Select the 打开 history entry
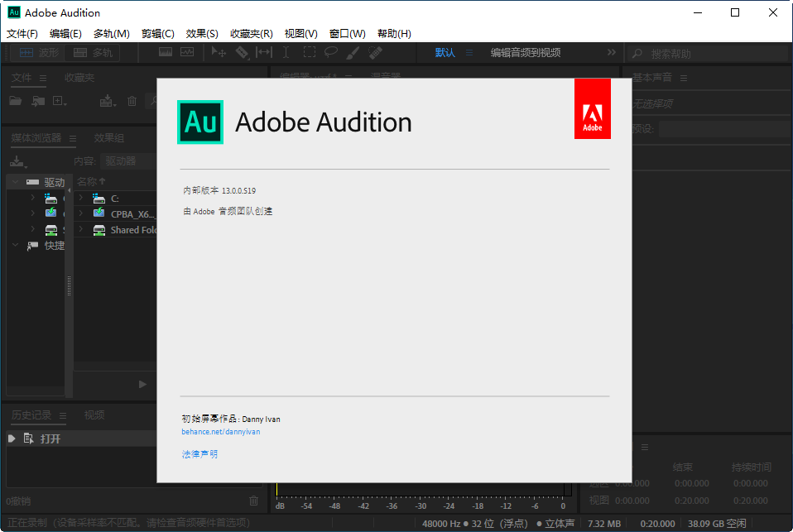Viewport: 793px width, 532px height. pos(81,439)
